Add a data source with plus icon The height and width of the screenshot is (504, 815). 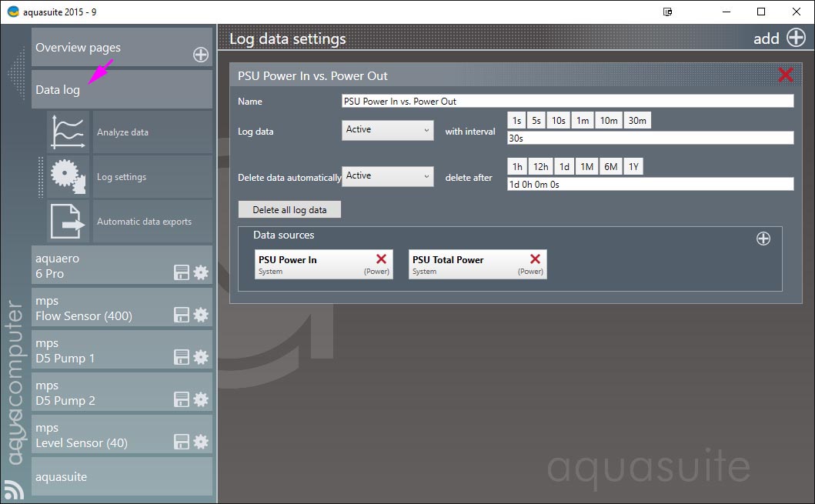[x=763, y=239]
